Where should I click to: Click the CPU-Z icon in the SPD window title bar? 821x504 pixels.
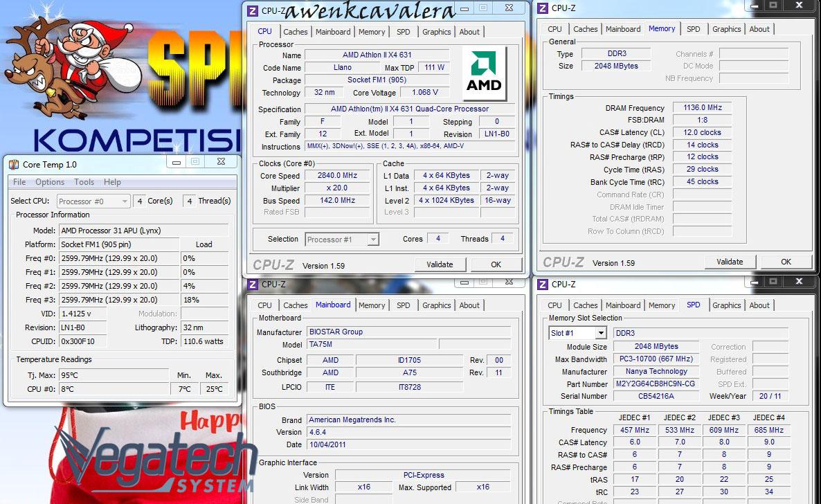click(x=543, y=284)
